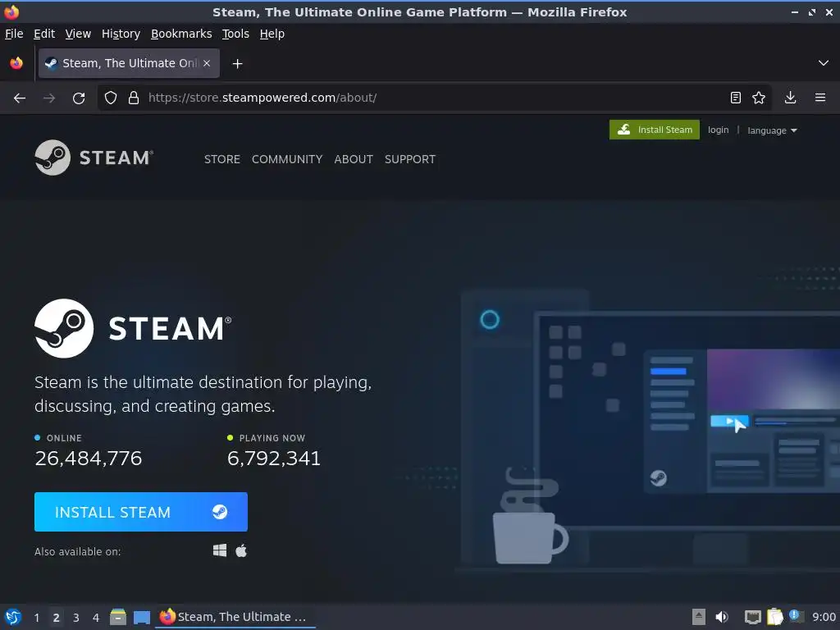Viewport: 840px width, 630px height.
Task: Open the Firefox downloads panel
Action: (790, 98)
